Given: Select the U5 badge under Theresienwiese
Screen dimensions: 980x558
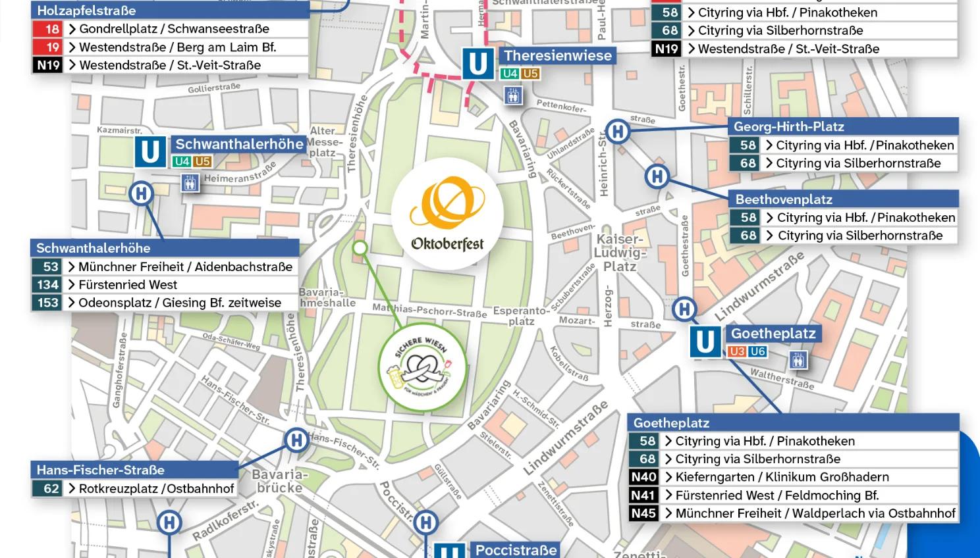Looking at the screenshot, I should (530, 74).
